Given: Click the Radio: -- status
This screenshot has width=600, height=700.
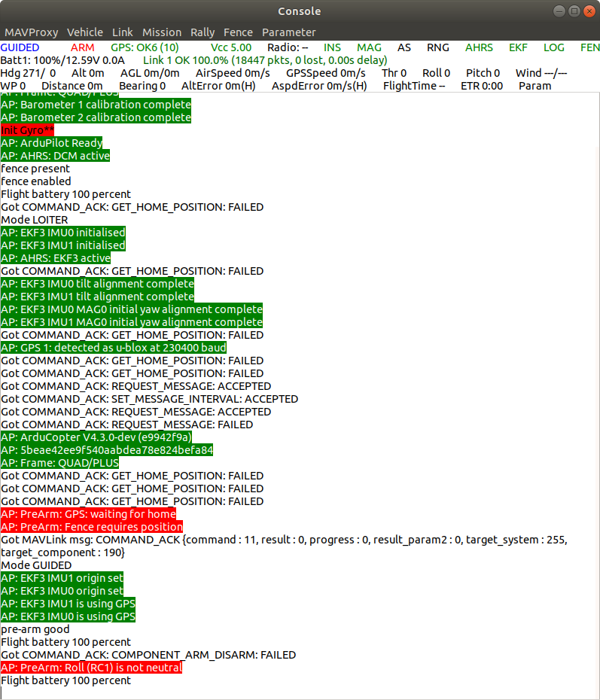Looking at the screenshot, I should [x=288, y=47].
